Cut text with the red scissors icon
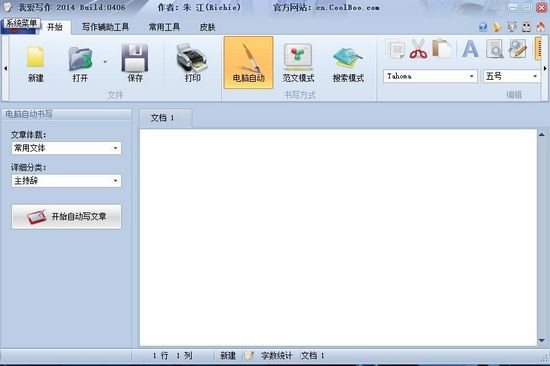This screenshot has width=550, height=366. point(418,49)
